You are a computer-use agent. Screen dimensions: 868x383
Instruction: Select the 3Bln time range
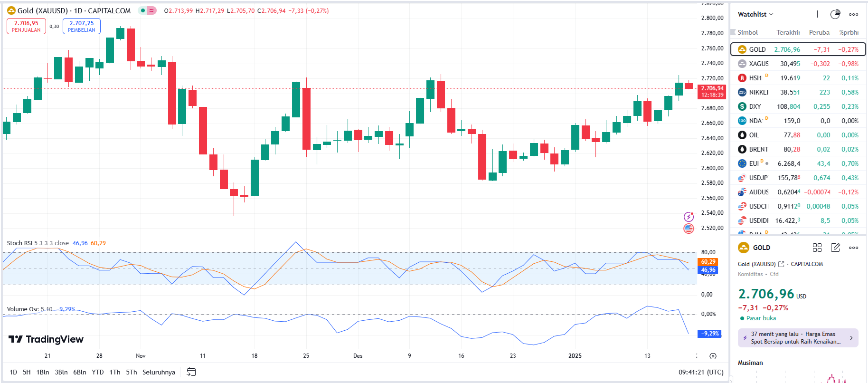click(x=61, y=372)
